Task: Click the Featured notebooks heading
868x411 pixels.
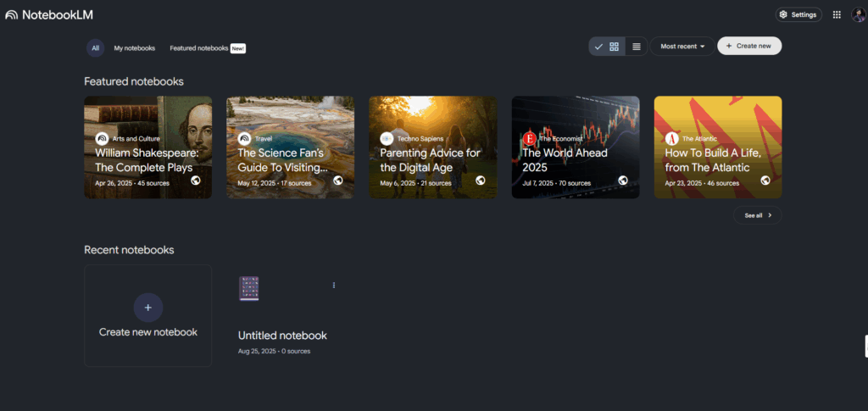Action: 134,82
